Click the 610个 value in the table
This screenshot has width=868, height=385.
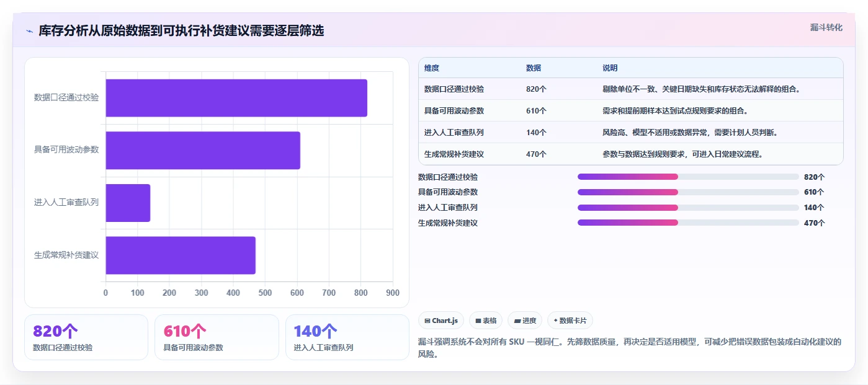click(536, 111)
